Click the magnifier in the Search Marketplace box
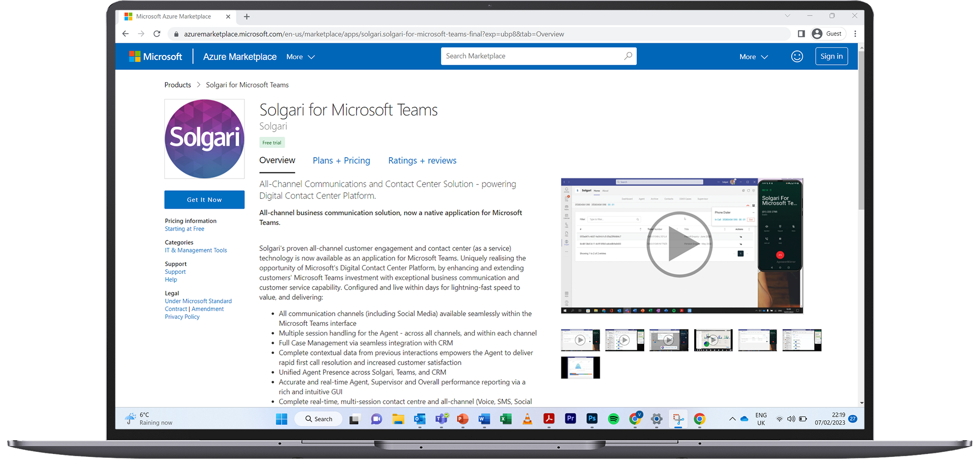 627,56
